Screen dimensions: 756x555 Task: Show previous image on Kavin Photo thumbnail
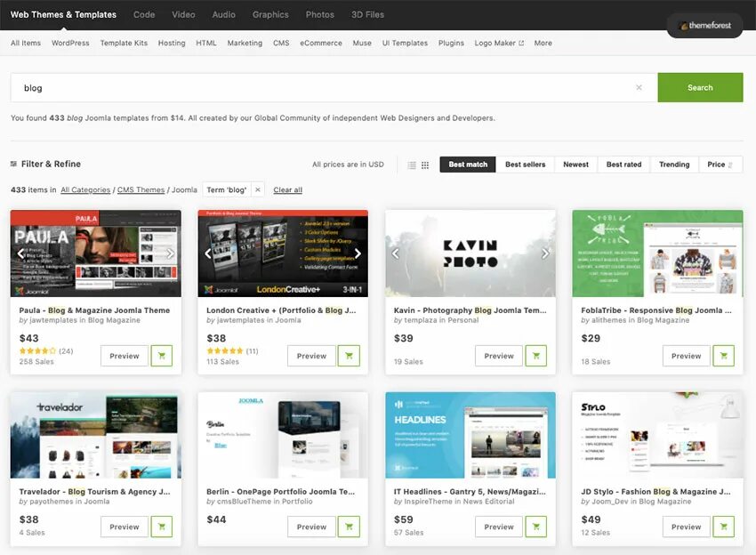click(396, 253)
